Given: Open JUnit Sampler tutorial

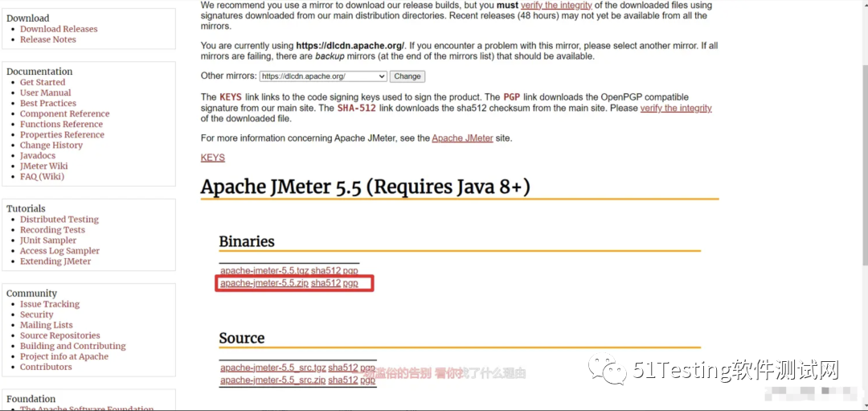Looking at the screenshot, I should pyautogui.click(x=48, y=240).
